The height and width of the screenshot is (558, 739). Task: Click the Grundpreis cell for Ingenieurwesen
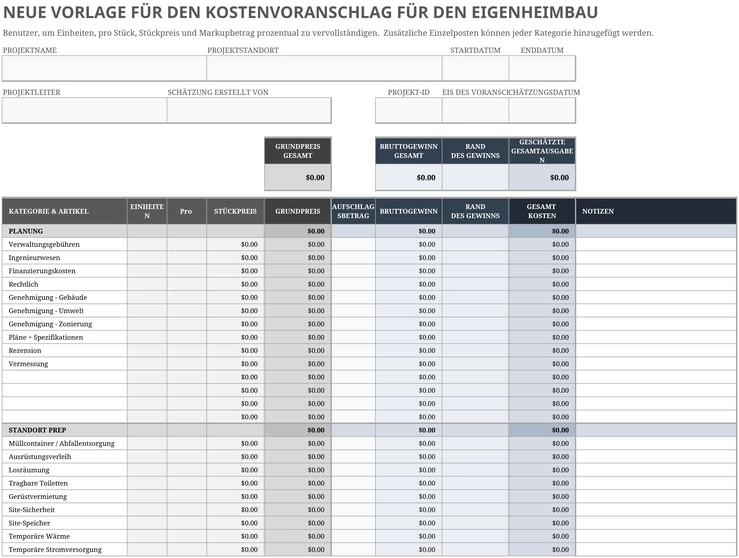[x=298, y=257]
